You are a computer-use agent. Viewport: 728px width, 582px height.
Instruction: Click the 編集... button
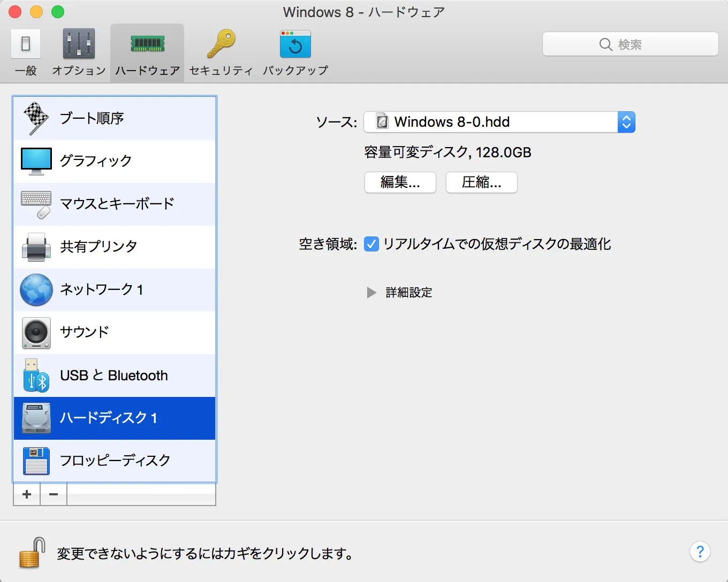[400, 182]
